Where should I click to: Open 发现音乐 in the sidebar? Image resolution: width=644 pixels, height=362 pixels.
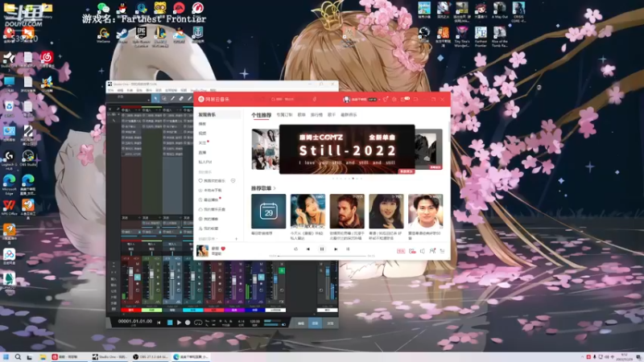click(217, 114)
